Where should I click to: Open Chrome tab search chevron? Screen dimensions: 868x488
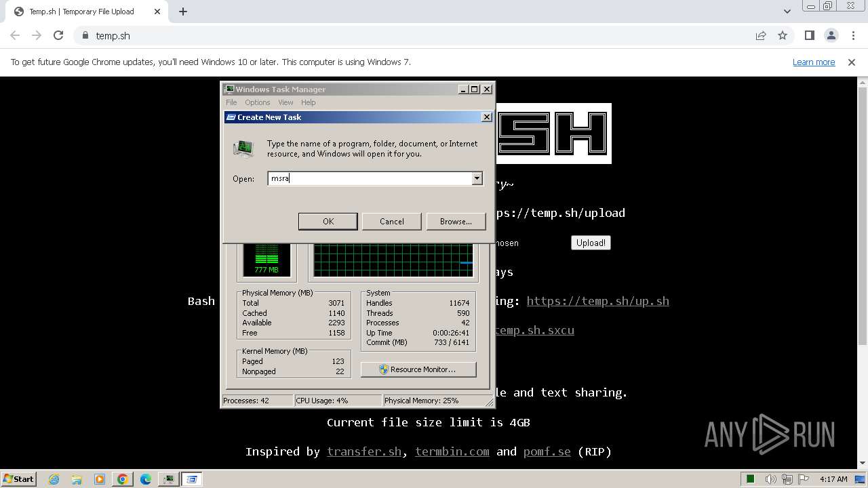point(787,12)
